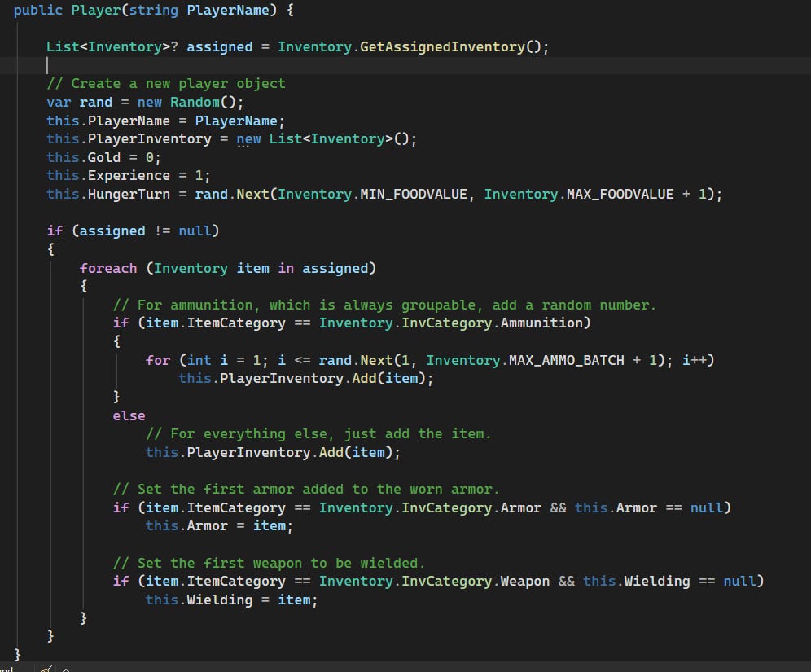Image resolution: width=811 pixels, height=672 pixels.
Task: Click 'null' in 'if (assigned != null)'
Action: point(195,231)
